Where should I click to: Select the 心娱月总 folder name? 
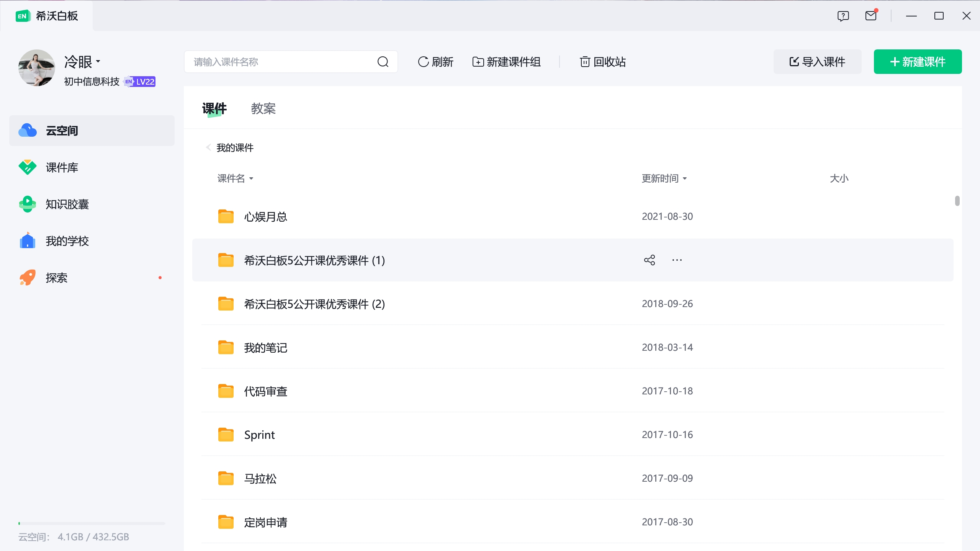266,217
